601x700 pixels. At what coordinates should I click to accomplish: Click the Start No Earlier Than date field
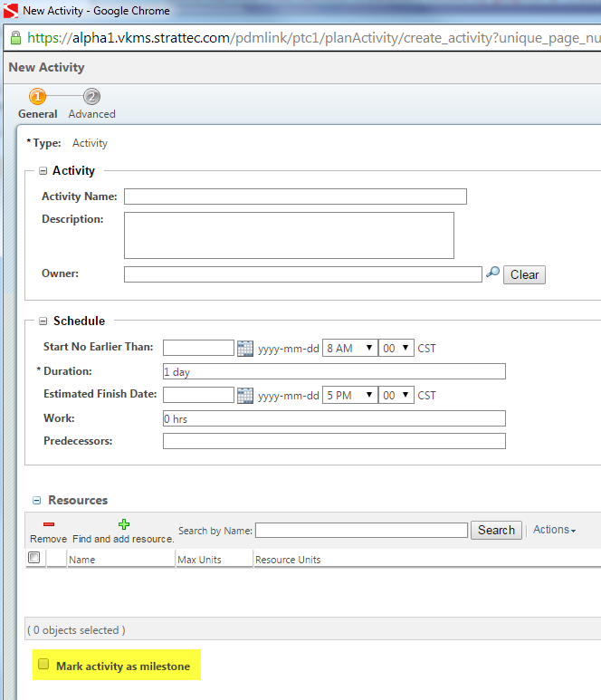coord(198,348)
